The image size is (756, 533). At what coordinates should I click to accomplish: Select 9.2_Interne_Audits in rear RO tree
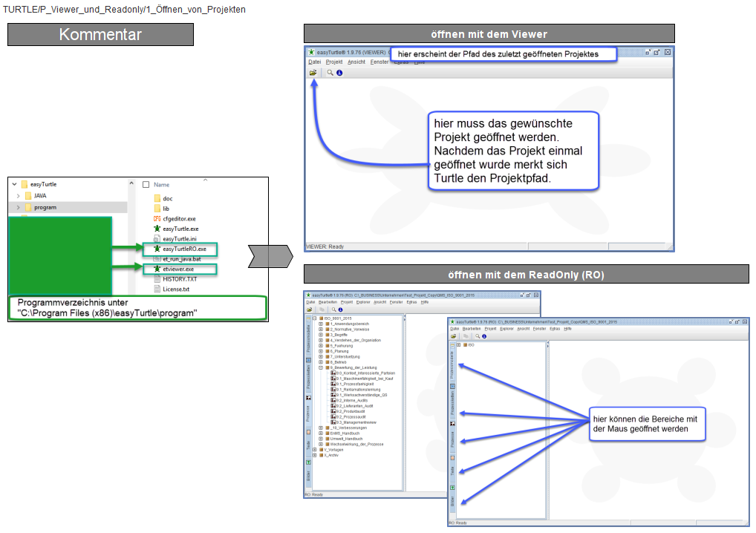[x=352, y=400]
